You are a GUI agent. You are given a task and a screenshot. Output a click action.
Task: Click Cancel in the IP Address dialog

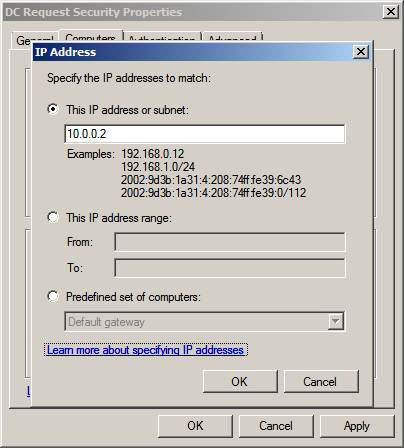(321, 381)
